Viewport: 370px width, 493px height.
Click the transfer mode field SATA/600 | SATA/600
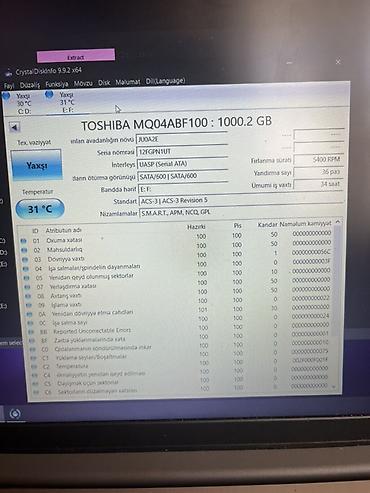(183, 176)
